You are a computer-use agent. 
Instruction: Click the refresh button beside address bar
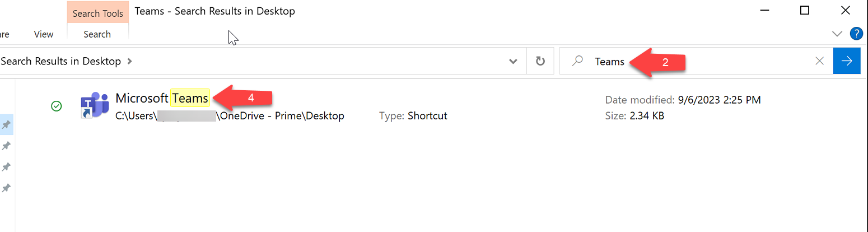tap(540, 61)
